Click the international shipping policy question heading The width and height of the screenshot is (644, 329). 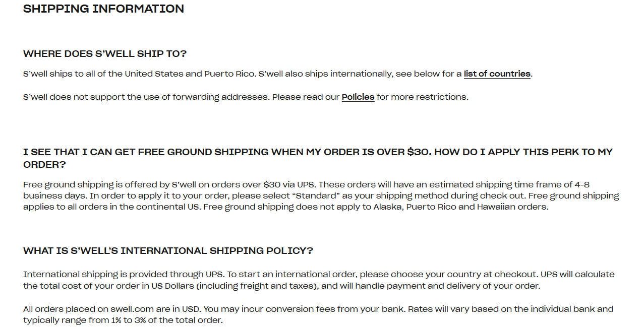[168, 251]
